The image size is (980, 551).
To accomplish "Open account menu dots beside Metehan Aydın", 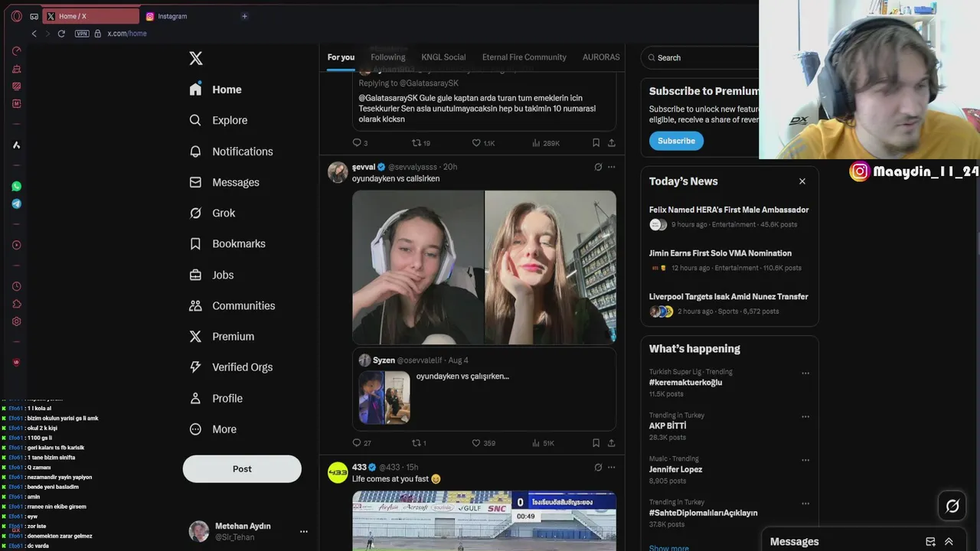I will point(303,531).
